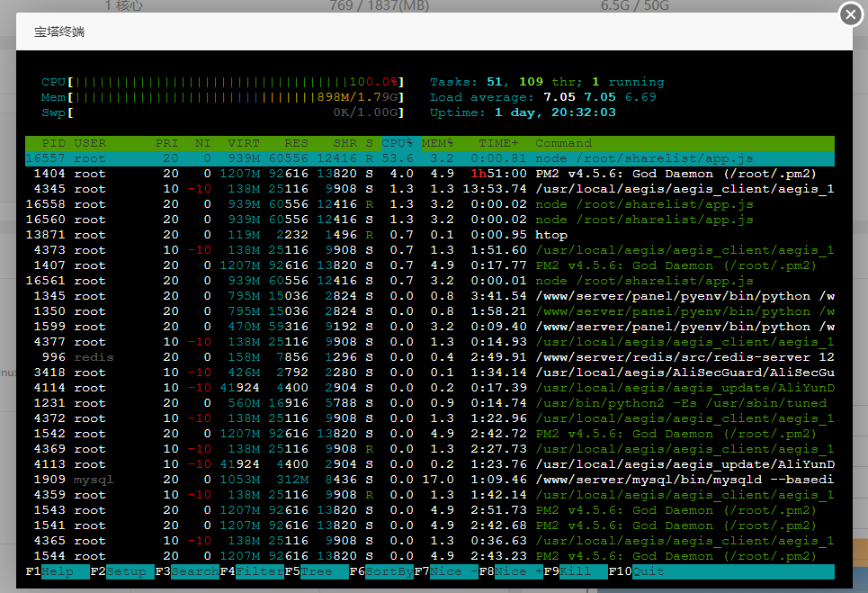Select PM2 thread row PID 1407
The height and width of the screenshot is (593, 868).
[x=430, y=265]
